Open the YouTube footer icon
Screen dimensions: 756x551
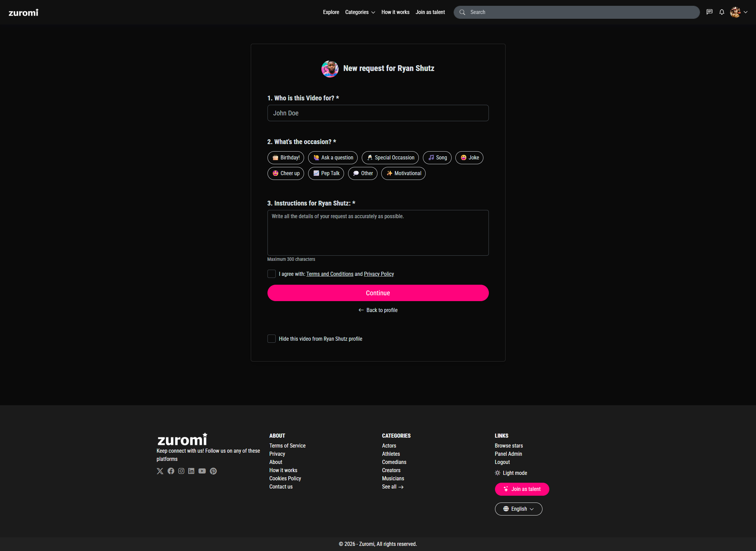(202, 471)
